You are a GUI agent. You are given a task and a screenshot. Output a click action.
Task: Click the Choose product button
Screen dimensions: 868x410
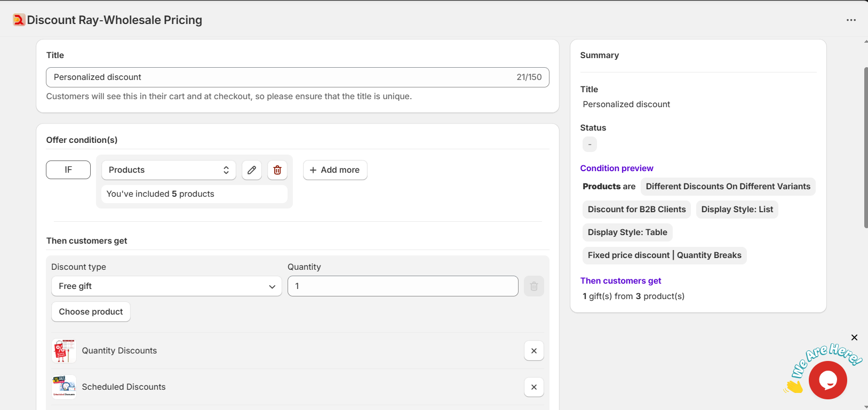point(91,312)
